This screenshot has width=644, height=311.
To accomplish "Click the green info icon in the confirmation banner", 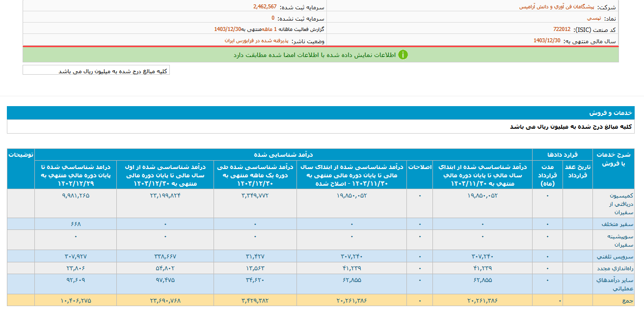I will pos(403,55).
